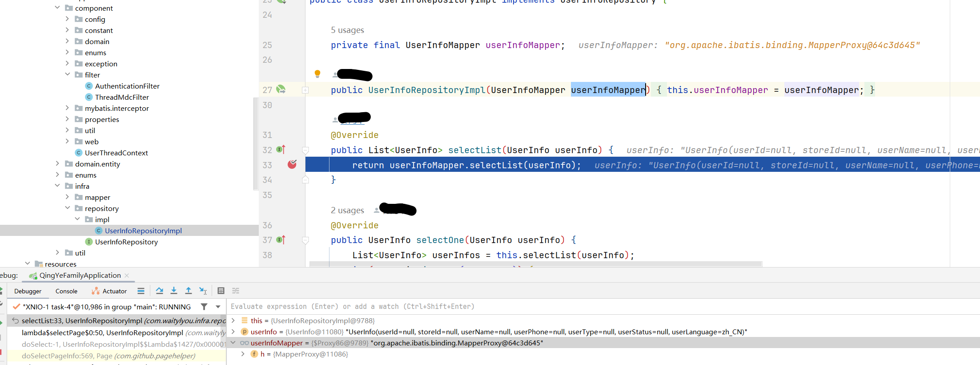Click the implements-method gutter icon on line 32
980x365 pixels.
(281, 150)
